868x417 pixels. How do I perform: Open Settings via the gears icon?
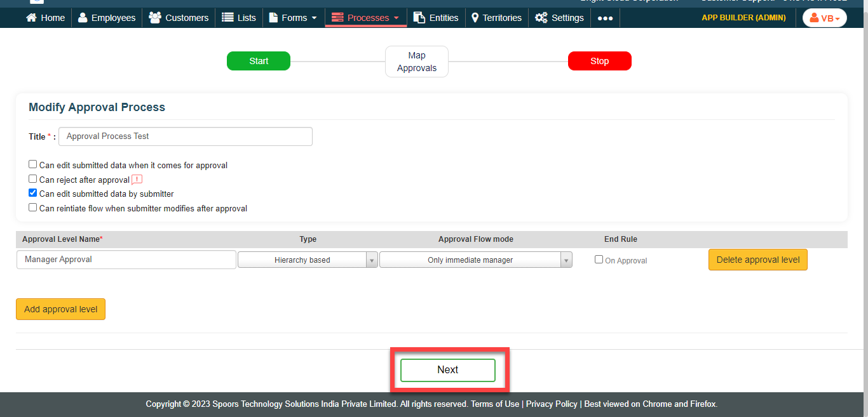[541, 18]
